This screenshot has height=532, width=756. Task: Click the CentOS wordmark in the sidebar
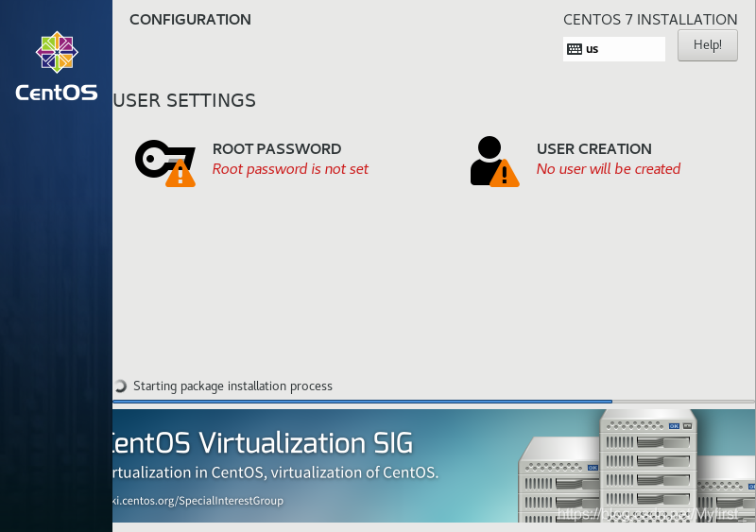pyautogui.click(x=57, y=93)
